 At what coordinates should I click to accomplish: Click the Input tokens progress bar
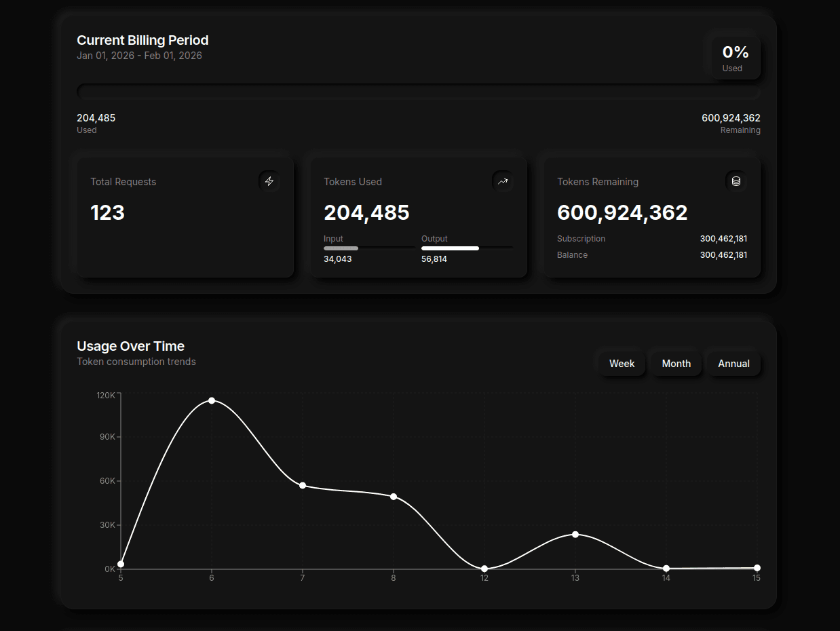click(x=369, y=248)
